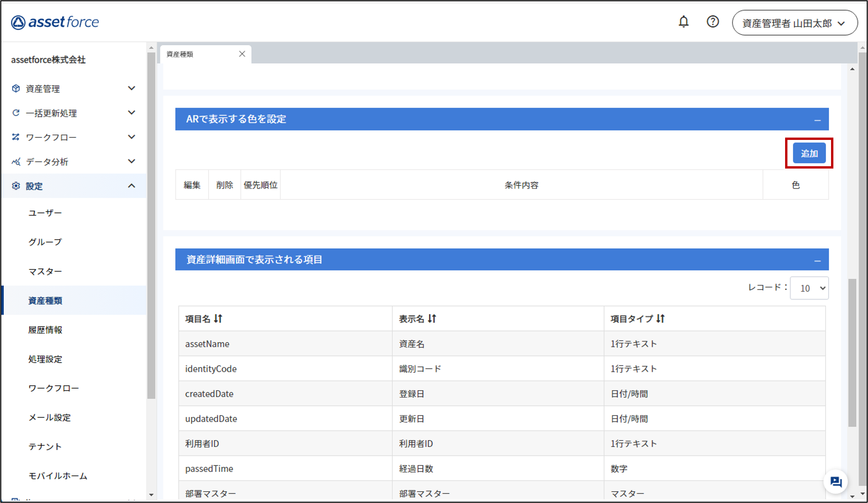Close the 資産種類 tab
This screenshot has width=868, height=503.
click(242, 54)
